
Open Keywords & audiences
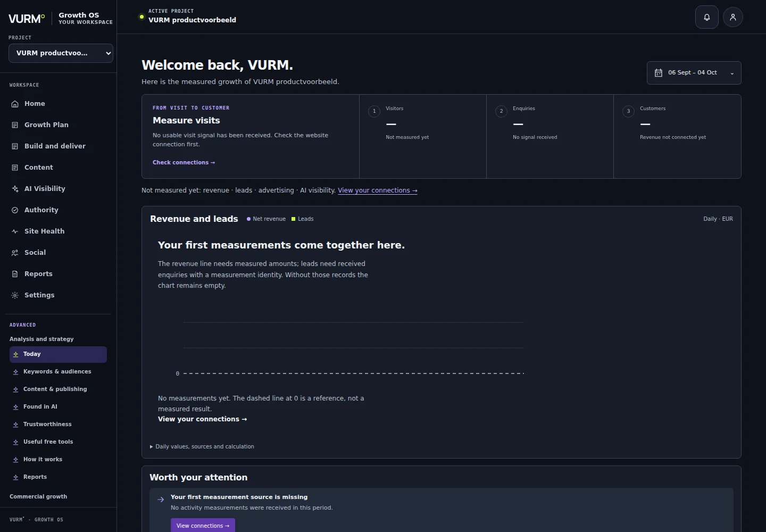[x=58, y=372]
